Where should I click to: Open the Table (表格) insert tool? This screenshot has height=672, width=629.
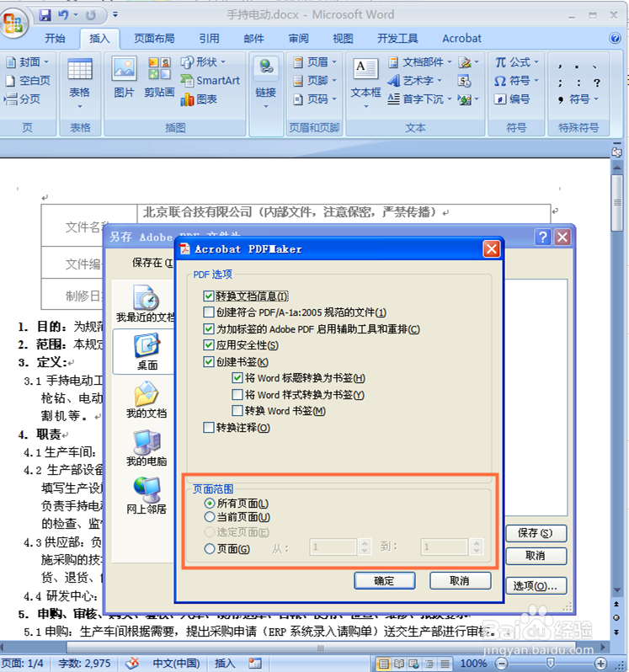[80, 84]
